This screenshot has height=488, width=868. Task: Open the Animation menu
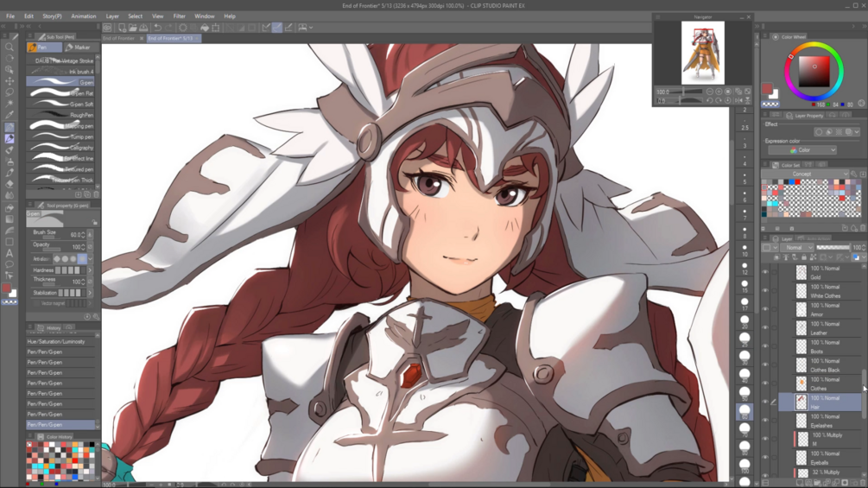click(x=83, y=16)
